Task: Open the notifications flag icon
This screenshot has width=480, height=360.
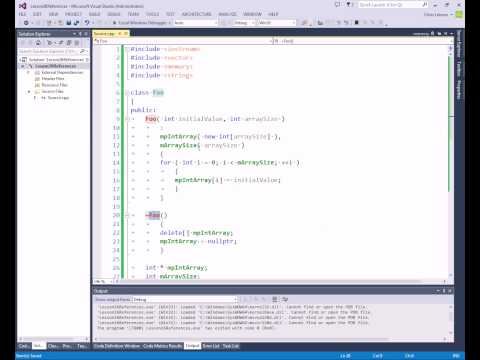Action: coord(349,5)
